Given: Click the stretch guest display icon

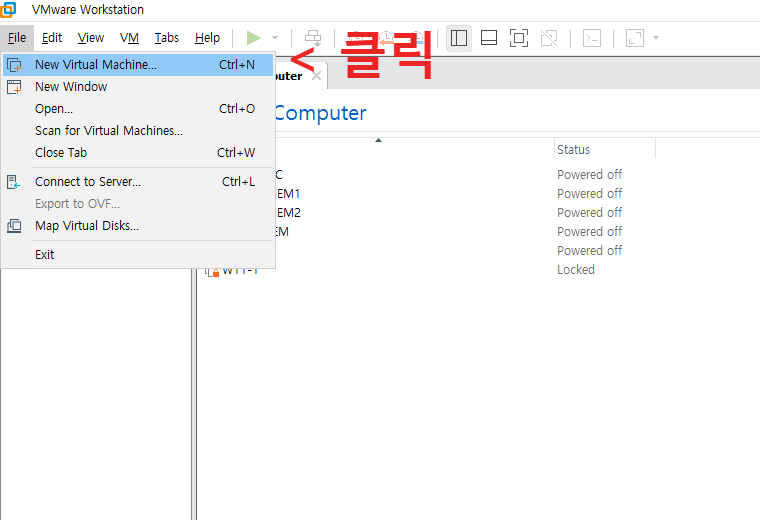Looking at the screenshot, I should (x=634, y=38).
